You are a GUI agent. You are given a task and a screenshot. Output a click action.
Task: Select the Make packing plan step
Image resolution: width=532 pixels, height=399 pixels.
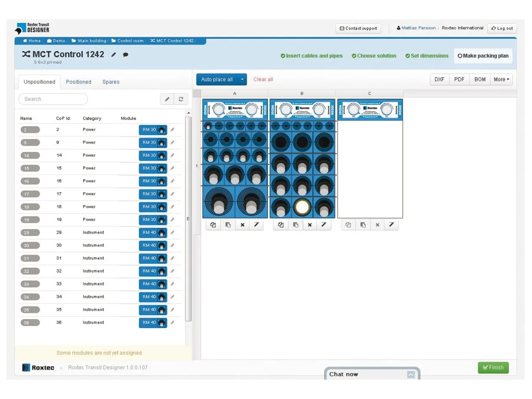[483, 56]
